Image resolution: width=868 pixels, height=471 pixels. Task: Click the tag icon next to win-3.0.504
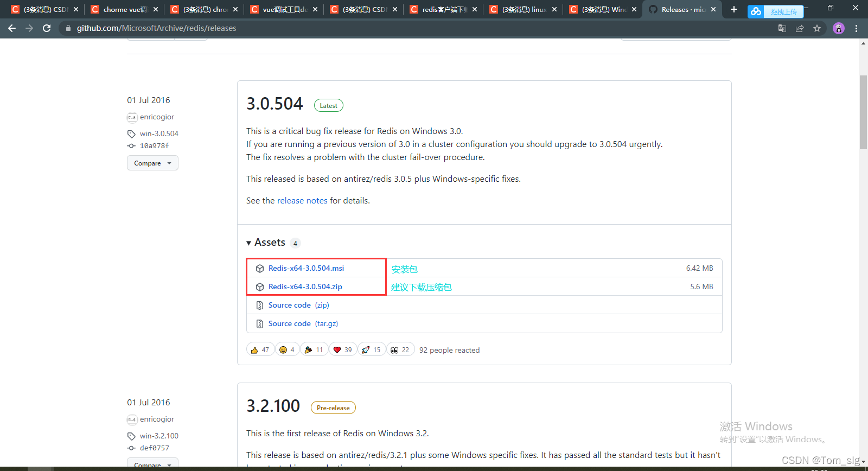pyautogui.click(x=131, y=134)
